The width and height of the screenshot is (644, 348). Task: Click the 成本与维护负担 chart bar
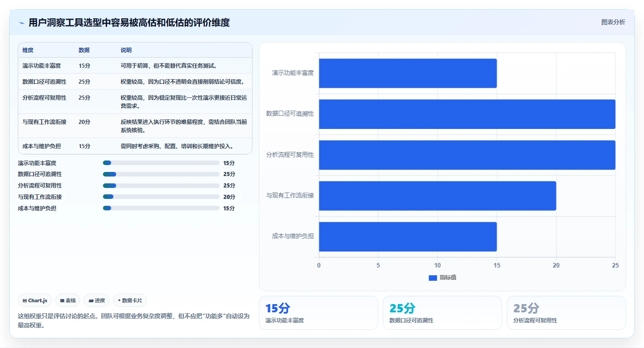[x=408, y=236]
